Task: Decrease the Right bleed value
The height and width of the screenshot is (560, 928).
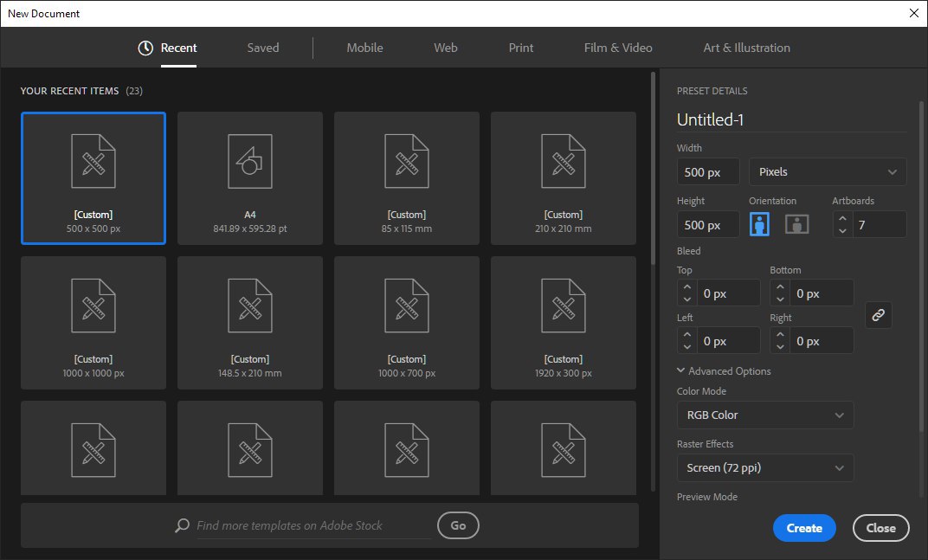Action: pyautogui.click(x=780, y=347)
